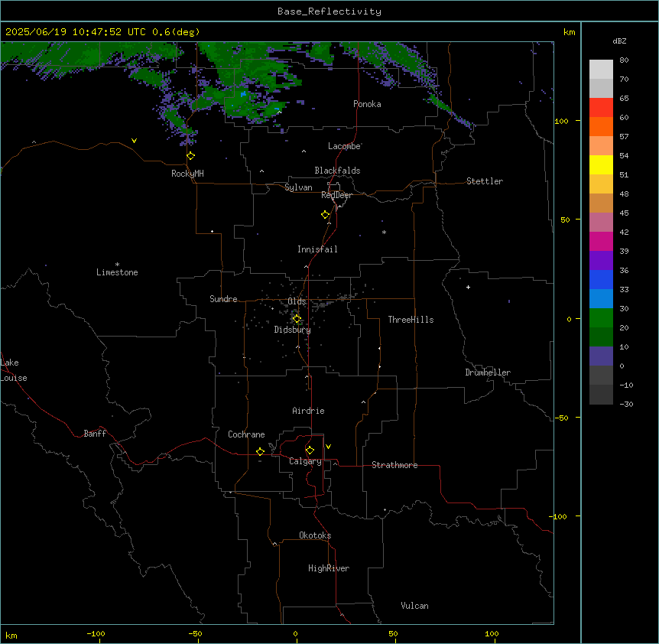Click the Banff label
The height and width of the screenshot is (644, 659).
click(x=95, y=434)
